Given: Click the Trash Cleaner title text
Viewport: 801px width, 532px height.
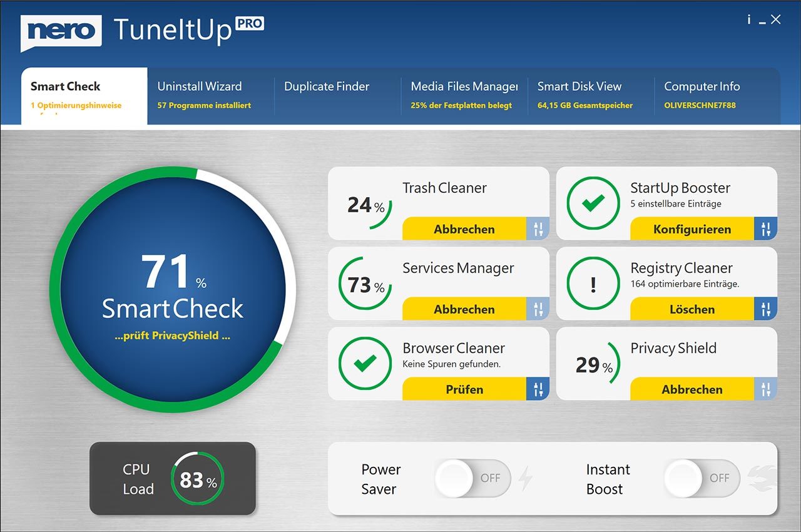Looking at the screenshot, I should pos(444,188).
